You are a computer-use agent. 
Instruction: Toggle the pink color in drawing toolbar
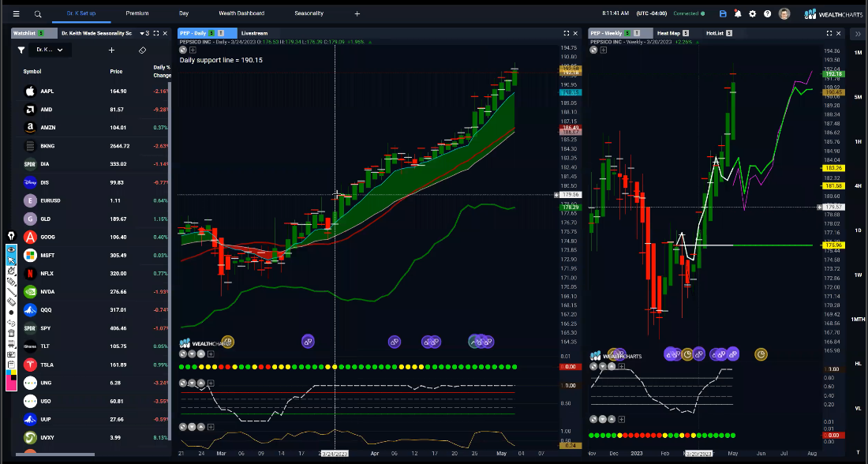[x=11, y=385]
